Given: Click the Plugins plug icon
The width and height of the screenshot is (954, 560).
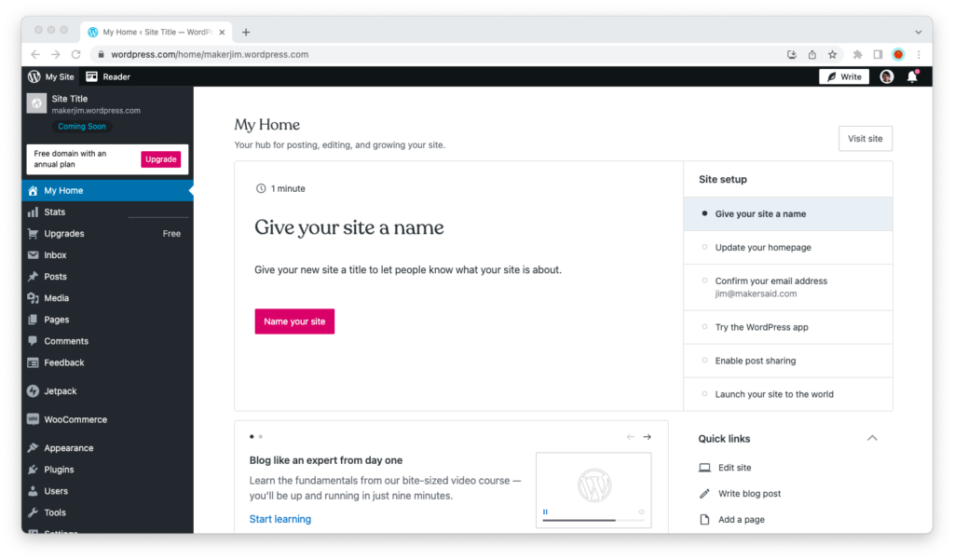Looking at the screenshot, I should pyautogui.click(x=33, y=470).
